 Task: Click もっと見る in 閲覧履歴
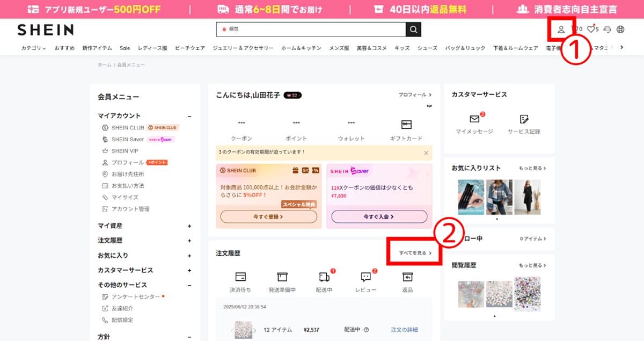[x=532, y=265]
